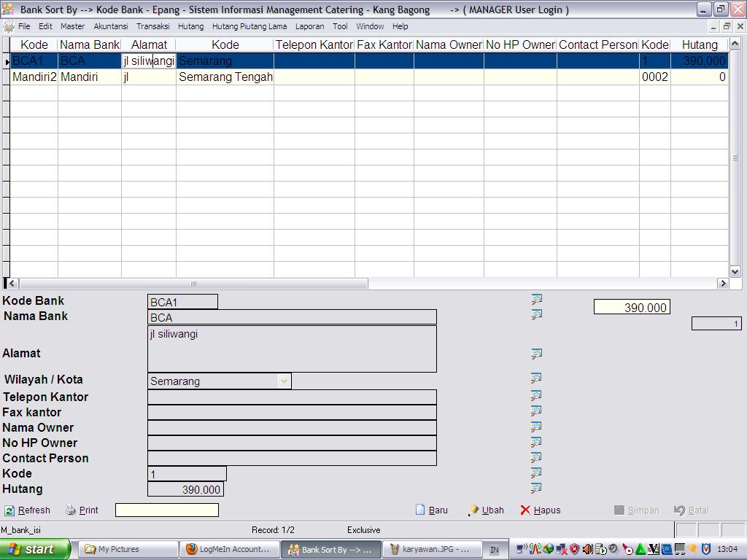The width and height of the screenshot is (747, 560).
Task: Open the Master menu
Action: 72,26
